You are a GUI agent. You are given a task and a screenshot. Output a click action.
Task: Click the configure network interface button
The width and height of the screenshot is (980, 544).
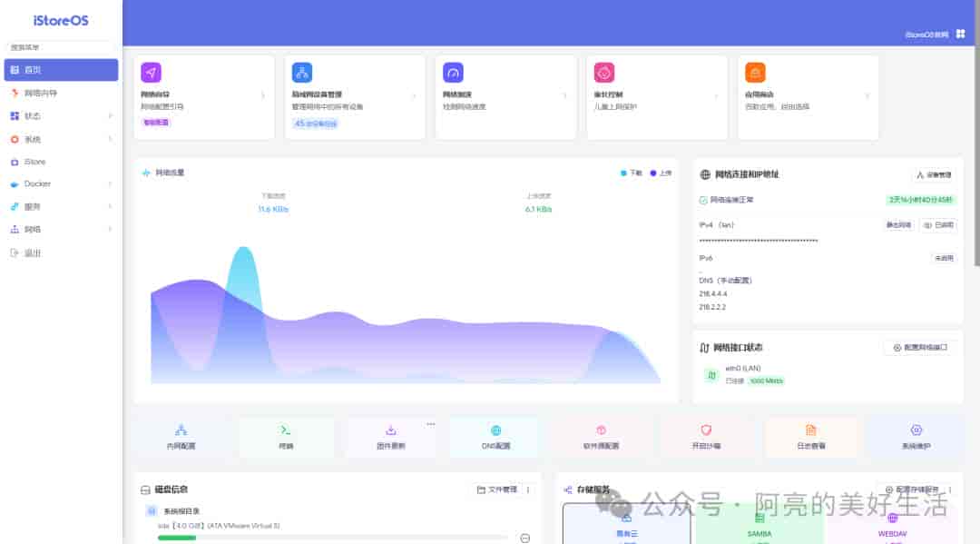919,348
